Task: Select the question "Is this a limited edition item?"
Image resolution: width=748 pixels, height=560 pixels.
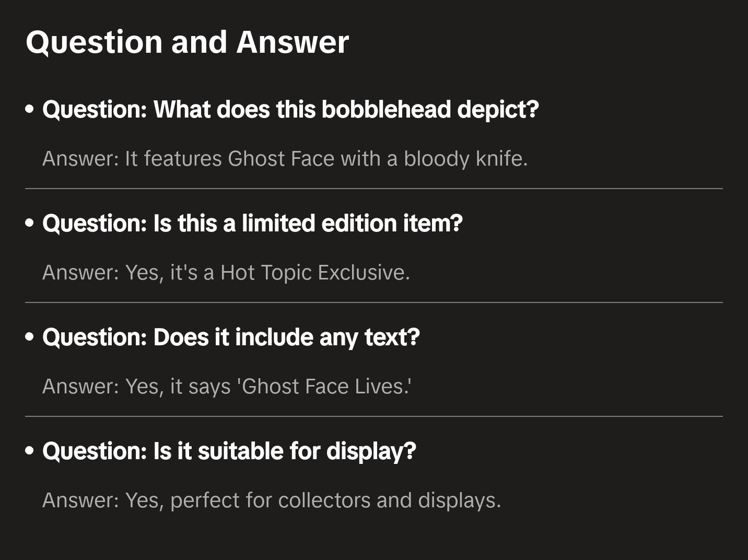Action: coord(253,223)
